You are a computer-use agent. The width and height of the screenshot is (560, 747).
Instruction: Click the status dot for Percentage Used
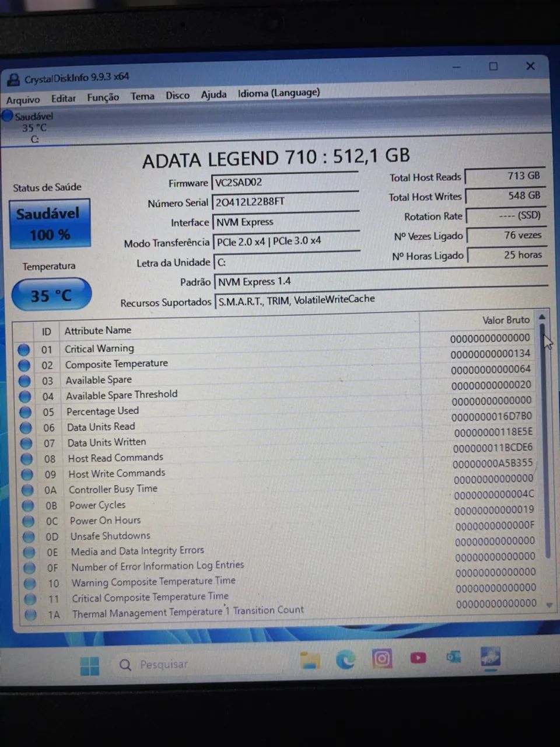click(x=26, y=412)
